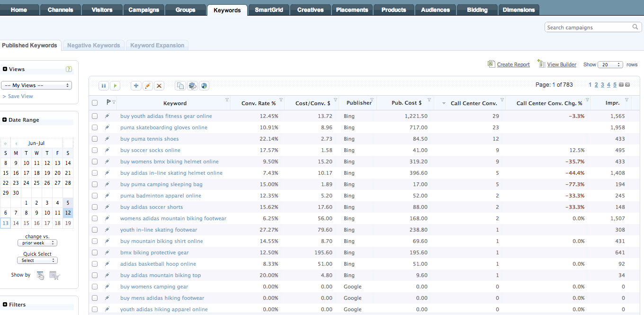Pause selected keywords with the pause icon
Image resolution: width=644 pixels, height=315 pixels.
(x=104, y=86)
